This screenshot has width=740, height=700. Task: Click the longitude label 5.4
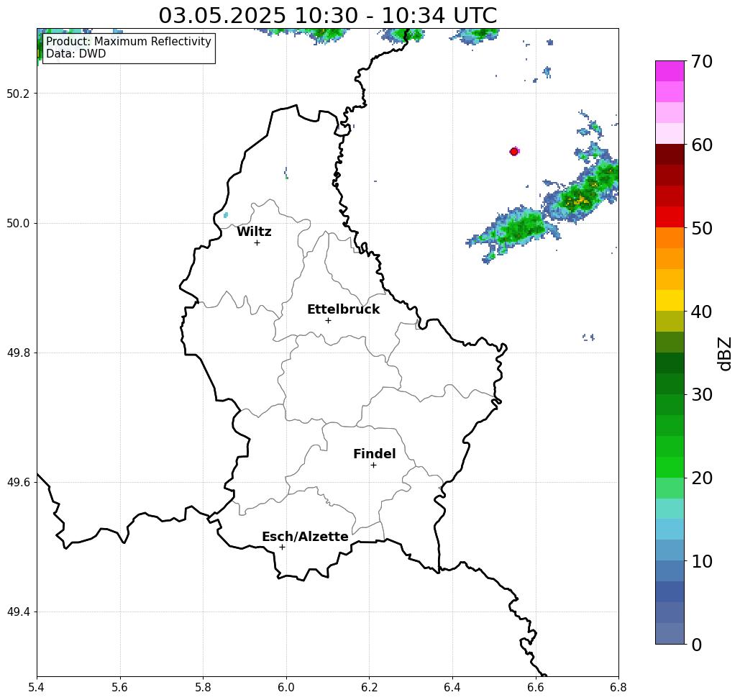coord(37,687)
